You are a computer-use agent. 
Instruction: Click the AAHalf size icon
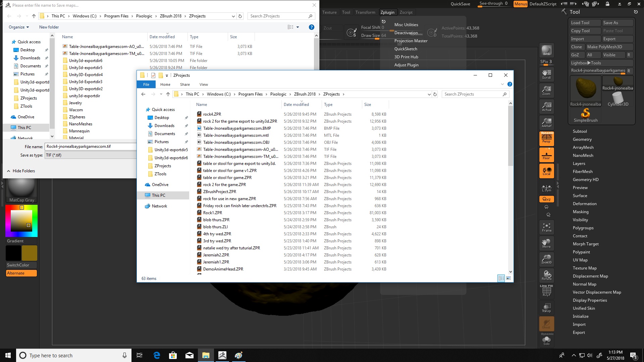pos(546,122)
